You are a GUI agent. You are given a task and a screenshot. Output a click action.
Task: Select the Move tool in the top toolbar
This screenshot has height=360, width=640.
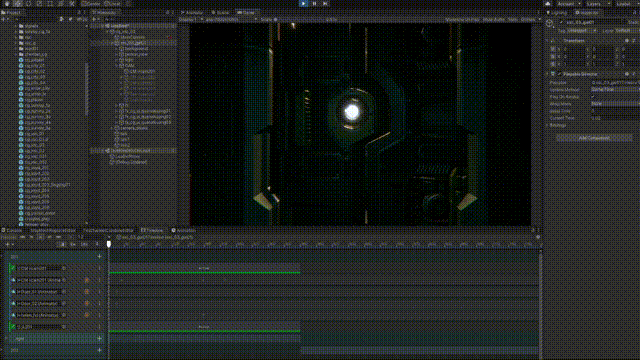(x=18, y=3)
